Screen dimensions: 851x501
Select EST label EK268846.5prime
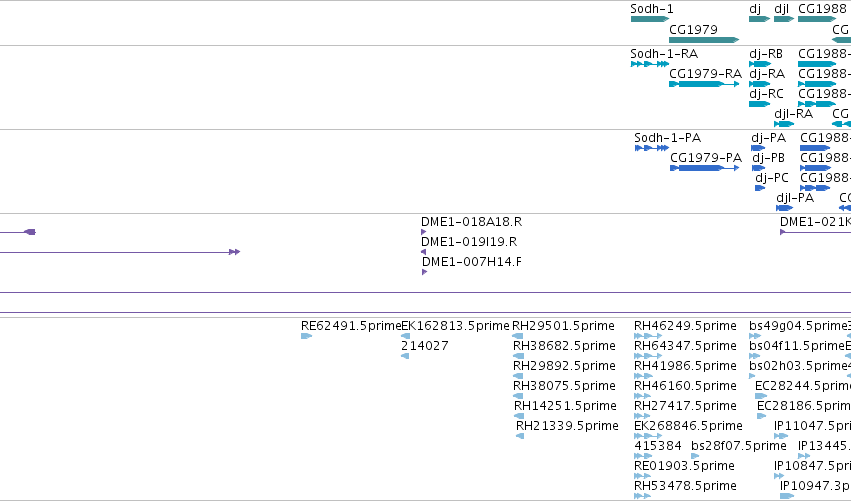[x=688, y=426]
